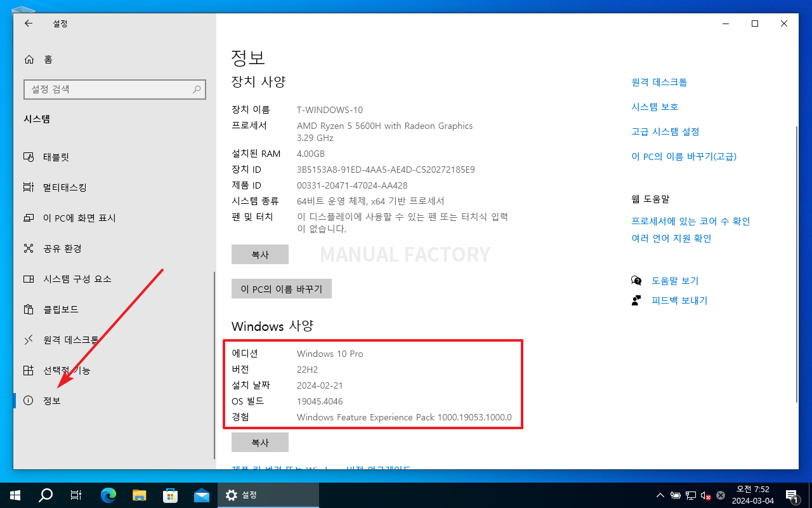Launch Microsoft Edge from taskbar
The height and width of the screenshot is (508, 812).
(109, 495)
